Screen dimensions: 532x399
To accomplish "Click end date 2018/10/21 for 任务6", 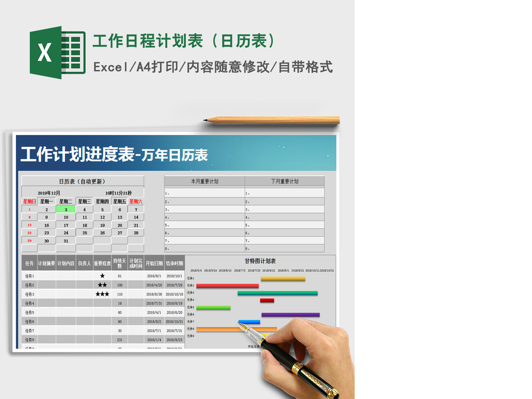I will [175, 322].
